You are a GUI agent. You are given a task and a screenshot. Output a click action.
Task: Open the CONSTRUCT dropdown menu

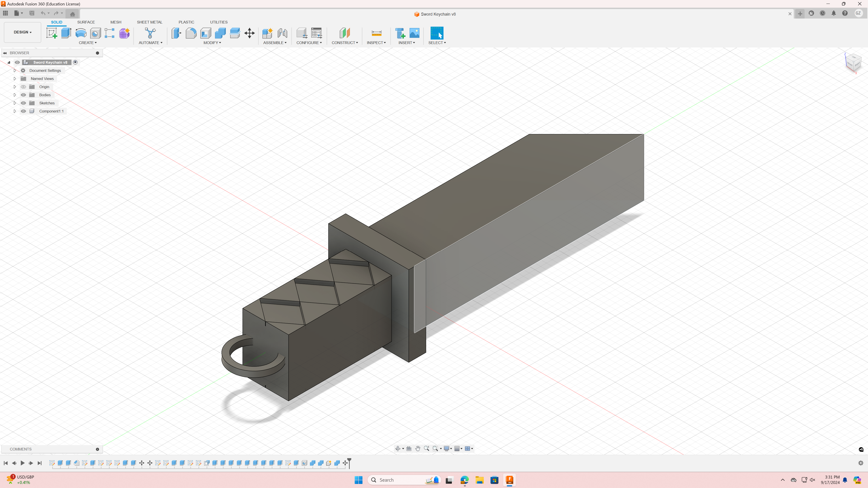344,43
